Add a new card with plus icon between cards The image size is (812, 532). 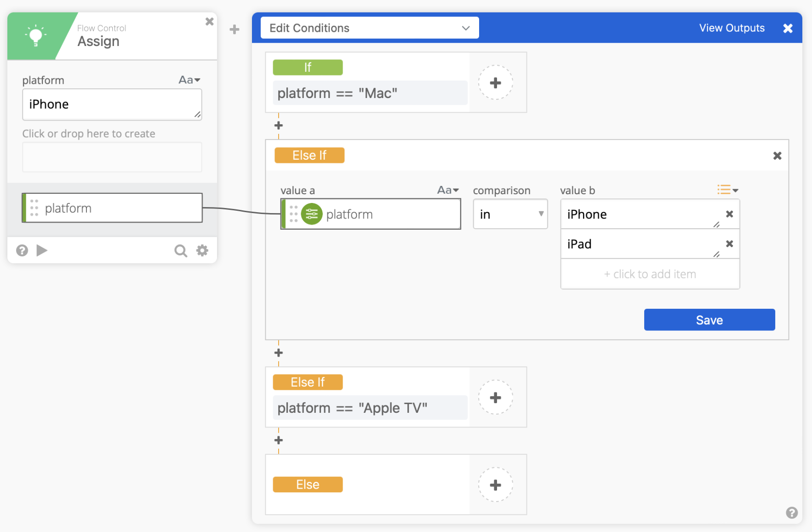point(234,29)
